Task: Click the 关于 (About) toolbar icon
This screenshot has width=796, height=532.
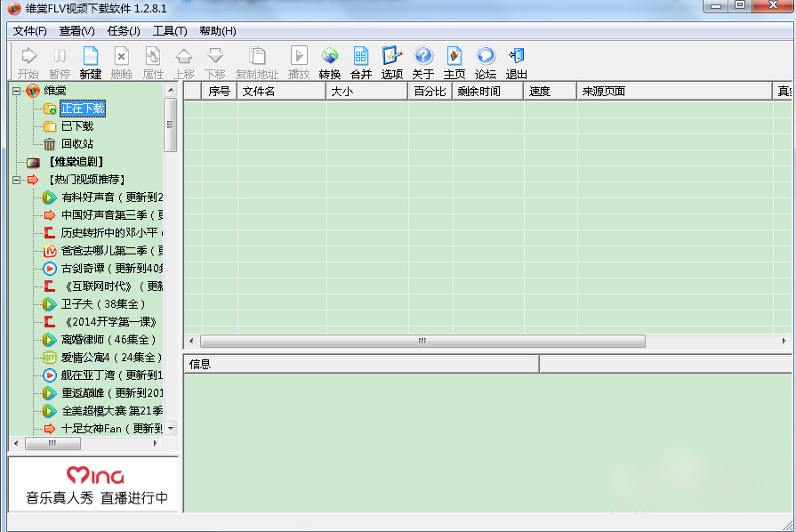Action: click(x=423, y=59)
